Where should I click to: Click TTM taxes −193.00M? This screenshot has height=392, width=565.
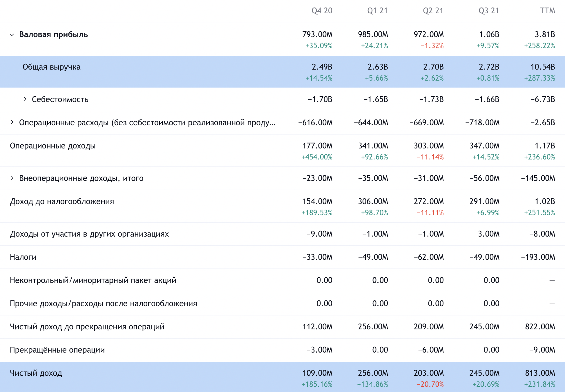(x=538, y=257)
